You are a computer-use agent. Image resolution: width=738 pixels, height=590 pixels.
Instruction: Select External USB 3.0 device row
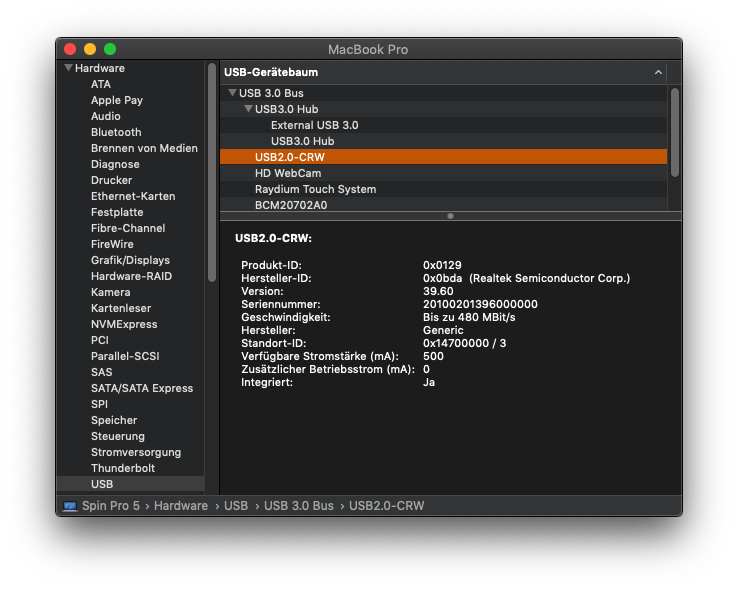click(443, 125)
